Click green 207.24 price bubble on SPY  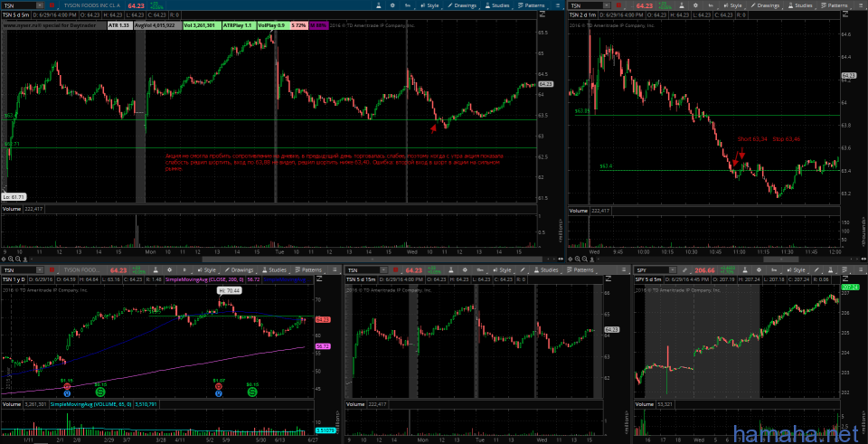pyautogui.click(x=849, y=288)
